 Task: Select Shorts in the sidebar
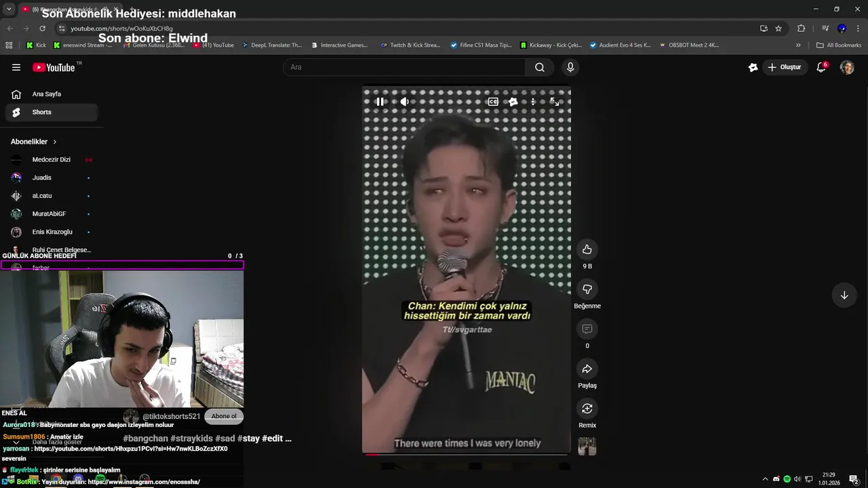[x=52, y=113]
